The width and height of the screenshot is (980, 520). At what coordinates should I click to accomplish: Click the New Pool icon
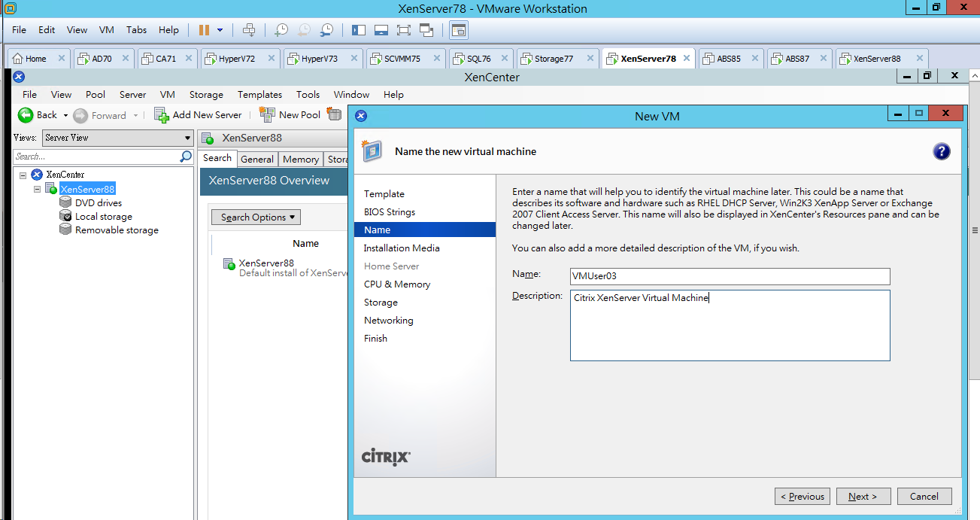(x=267, y=114)
